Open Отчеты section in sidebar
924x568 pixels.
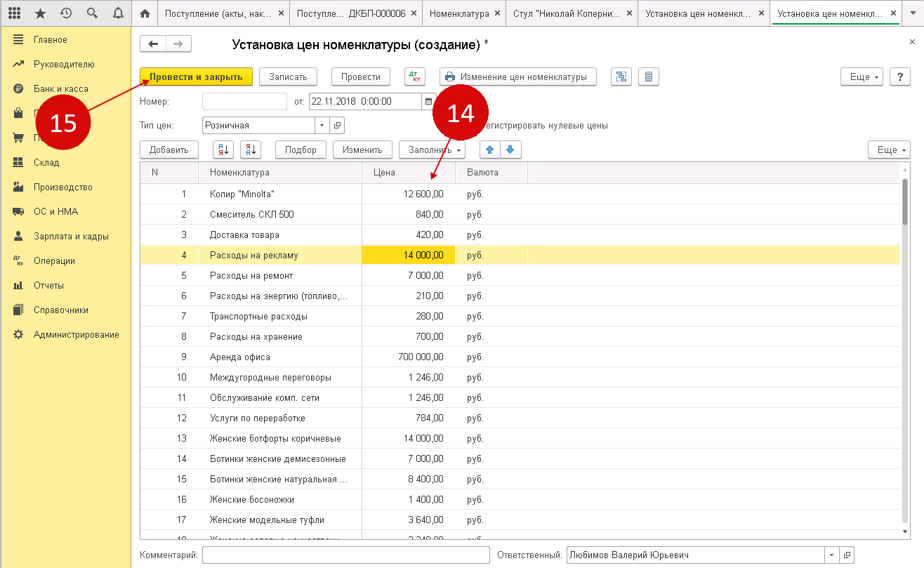[x=48, y=285]
